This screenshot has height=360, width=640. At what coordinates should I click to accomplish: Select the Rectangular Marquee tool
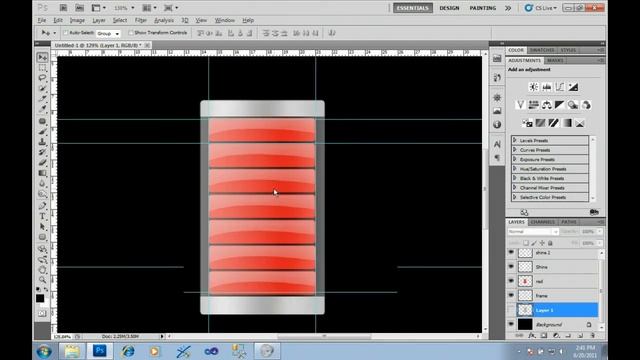point(42,68)
